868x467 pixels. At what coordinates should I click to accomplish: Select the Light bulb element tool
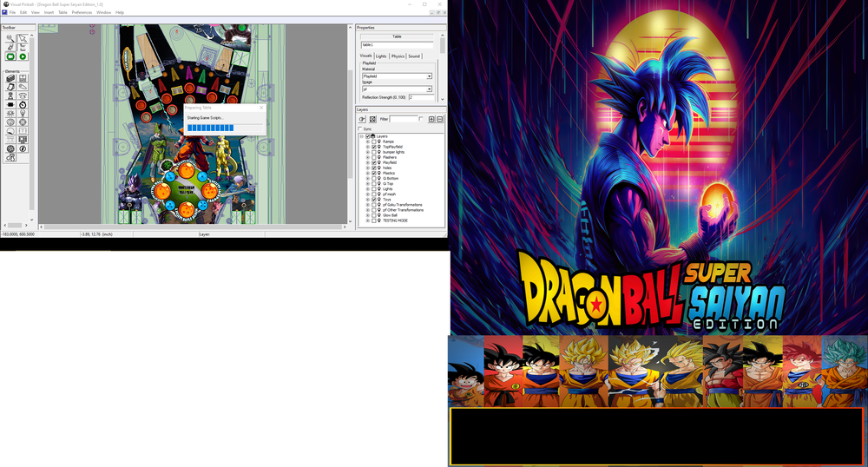point(23,114)
